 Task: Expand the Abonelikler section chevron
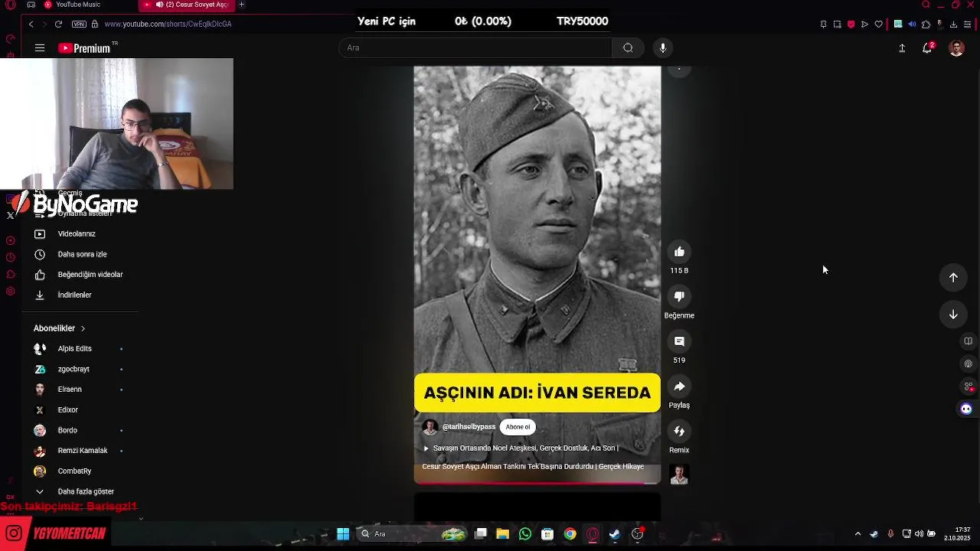coord(83,328)
